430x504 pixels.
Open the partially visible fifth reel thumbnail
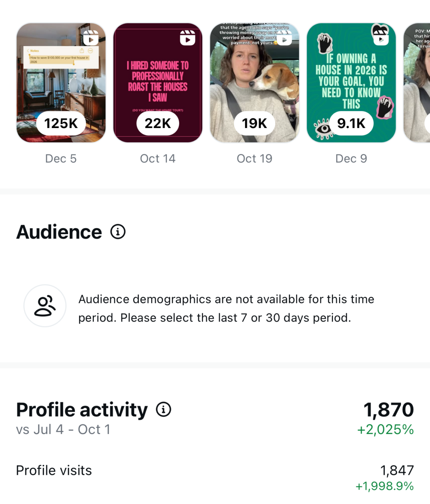[417, 83]
